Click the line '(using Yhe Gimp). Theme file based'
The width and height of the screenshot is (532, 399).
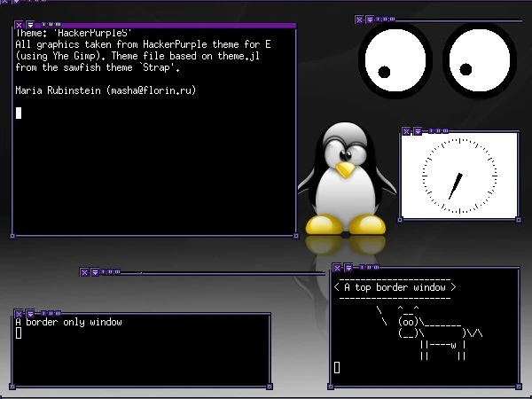click(137, 56)
